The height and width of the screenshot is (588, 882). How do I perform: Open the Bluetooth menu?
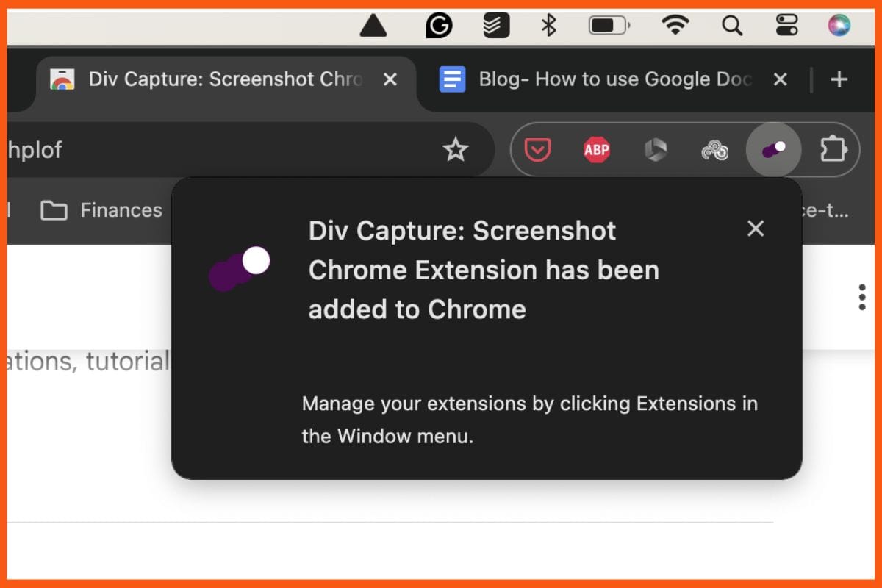[x=548, y=26]
